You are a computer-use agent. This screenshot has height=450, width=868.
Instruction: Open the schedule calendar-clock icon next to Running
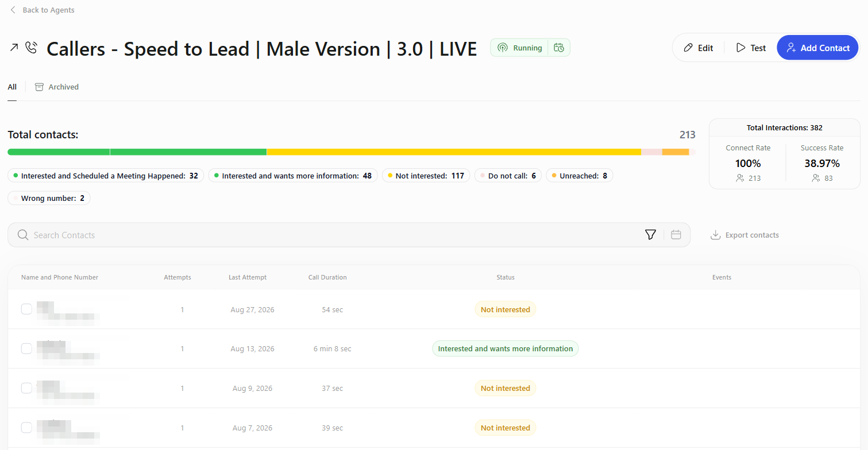pyautogui.click(x=559, y=48)
